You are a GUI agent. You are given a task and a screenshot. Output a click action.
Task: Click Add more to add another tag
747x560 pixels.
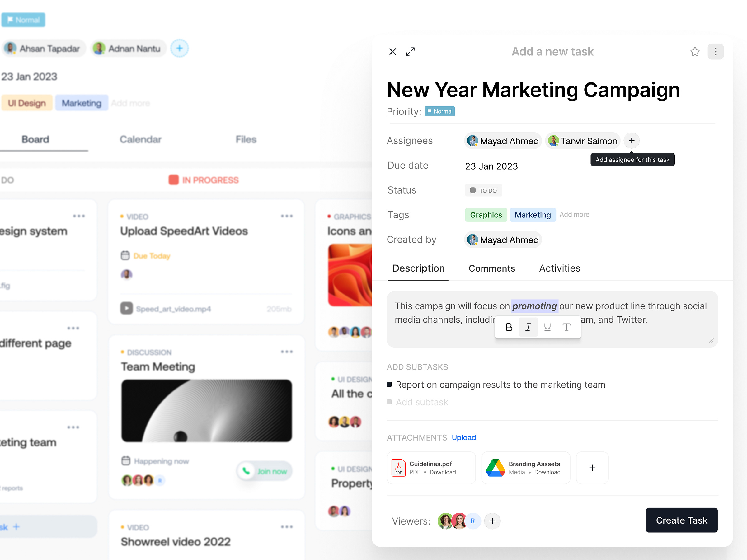[x=574, y=214]
